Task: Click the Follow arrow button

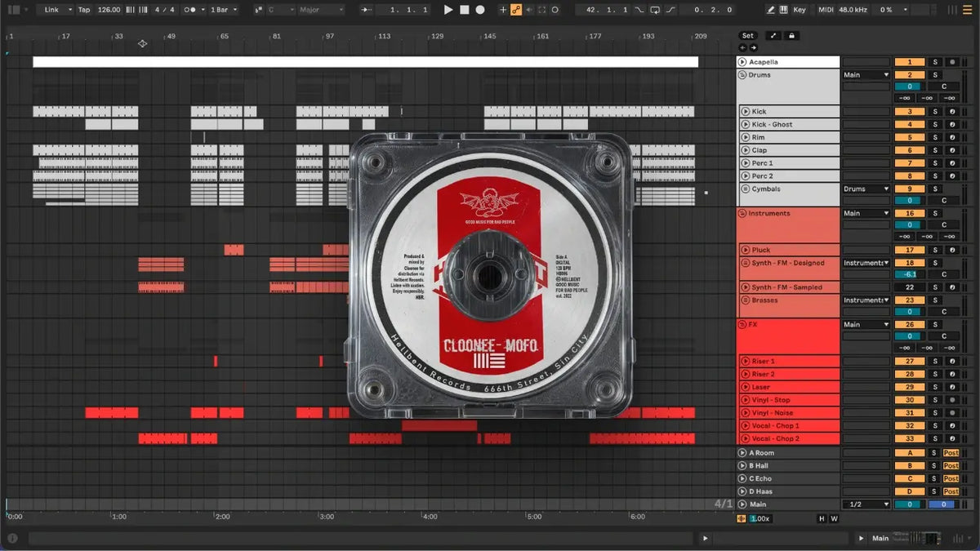Action: click(367, 10)
